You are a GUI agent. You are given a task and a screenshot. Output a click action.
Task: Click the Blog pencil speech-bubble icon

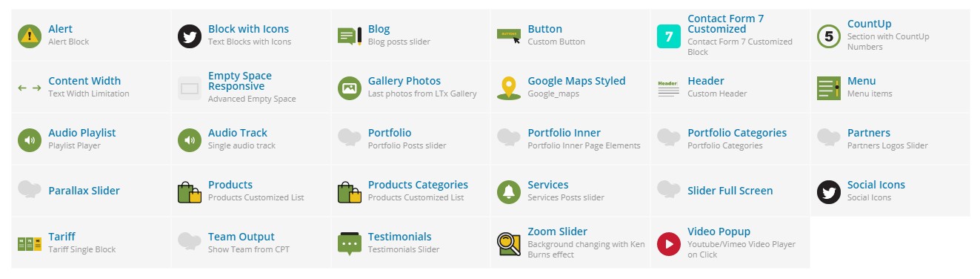pos(349,36)
